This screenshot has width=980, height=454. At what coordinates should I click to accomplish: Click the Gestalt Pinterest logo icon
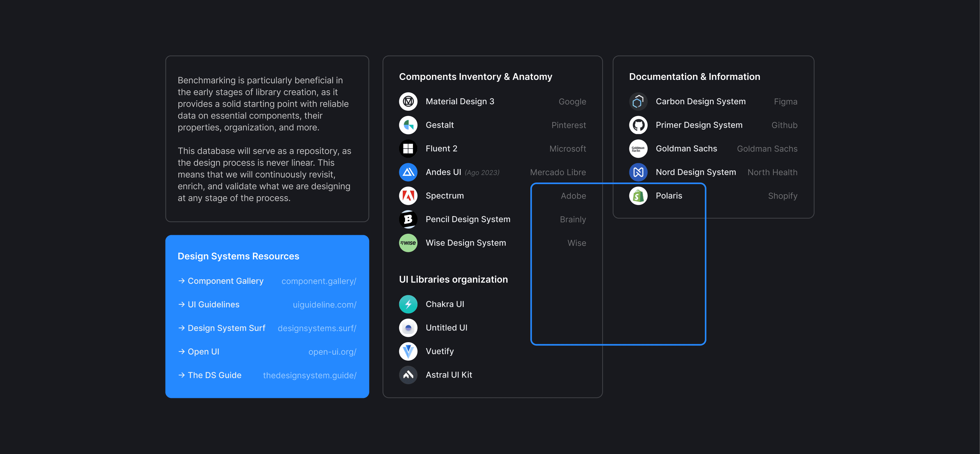[408, 125]
